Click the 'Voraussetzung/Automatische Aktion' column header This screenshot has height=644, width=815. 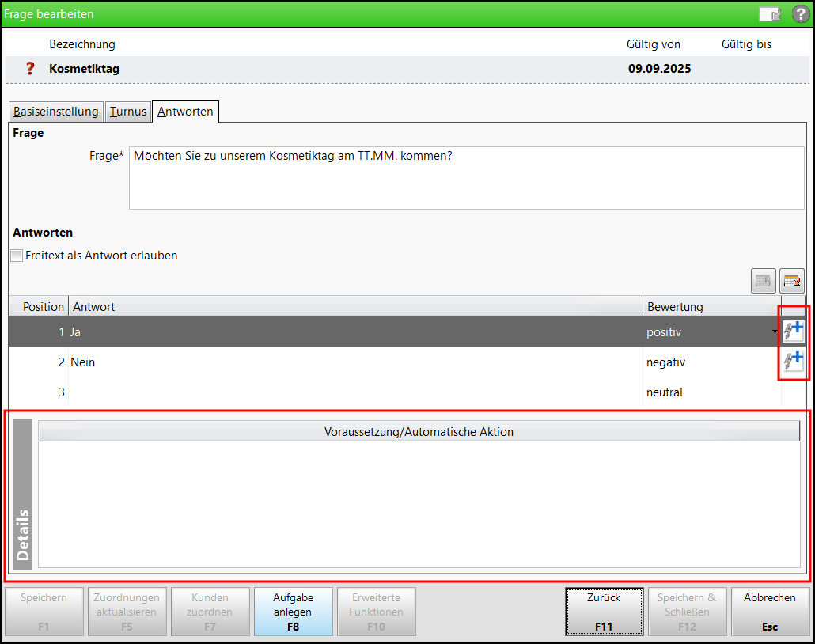tap(419, 432)
